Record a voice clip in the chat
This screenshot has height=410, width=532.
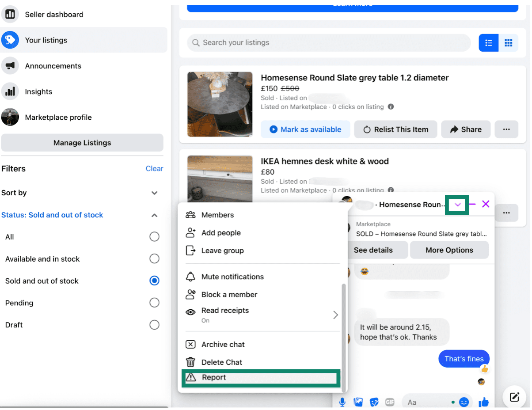click(343, 402)
